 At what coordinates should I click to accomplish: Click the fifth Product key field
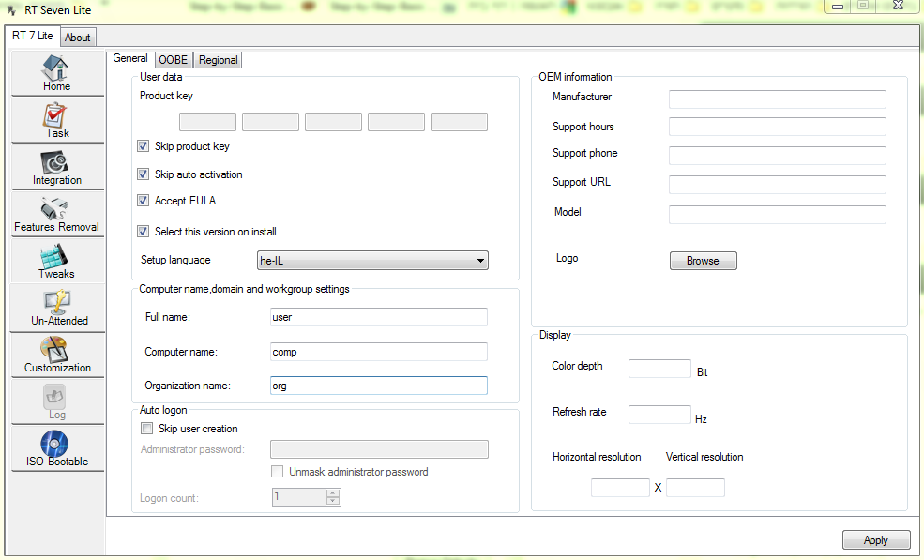pos(459,122)
